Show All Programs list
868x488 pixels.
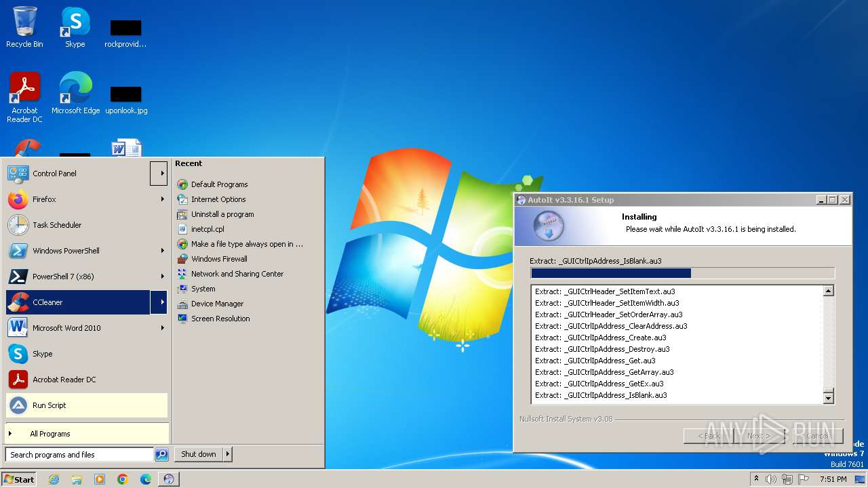tap(87, 434)
